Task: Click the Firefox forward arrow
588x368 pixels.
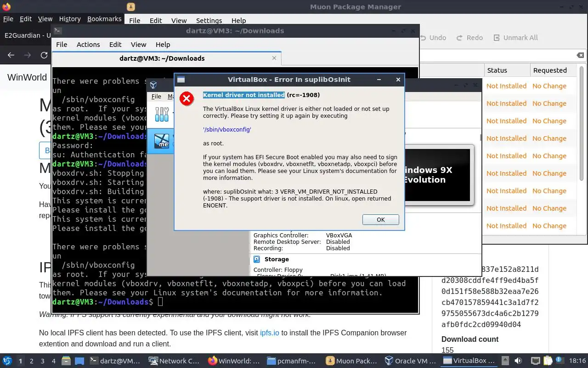Action: coord(28,55)
